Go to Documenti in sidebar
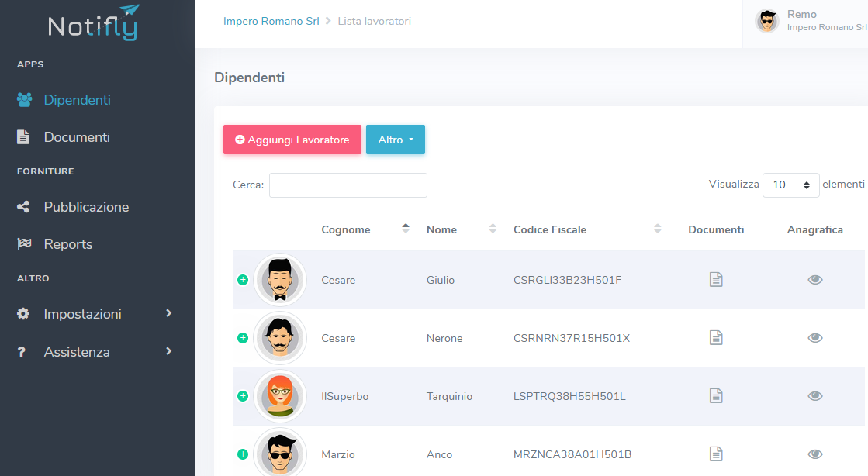Image resolution: width=868 pixels, height=476 pixels. point(77,137)
